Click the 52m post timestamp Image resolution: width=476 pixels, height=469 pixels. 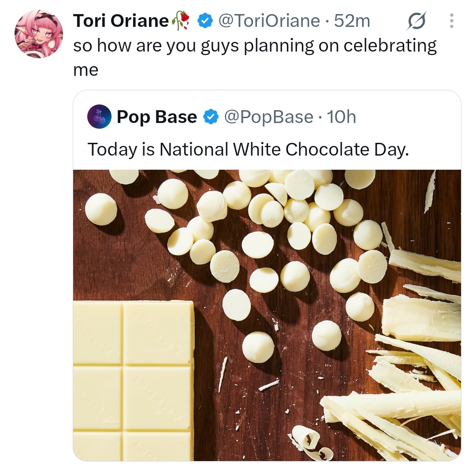(x=352, y=21)
